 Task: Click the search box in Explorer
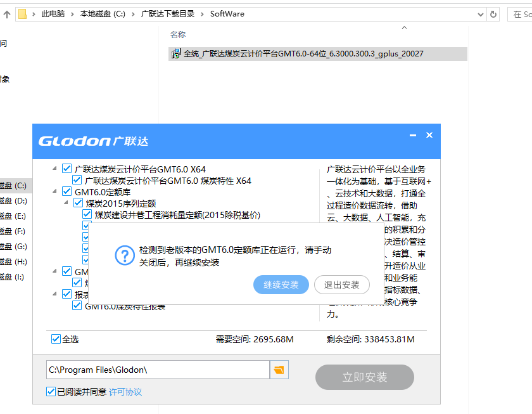[x=520, y=14]
